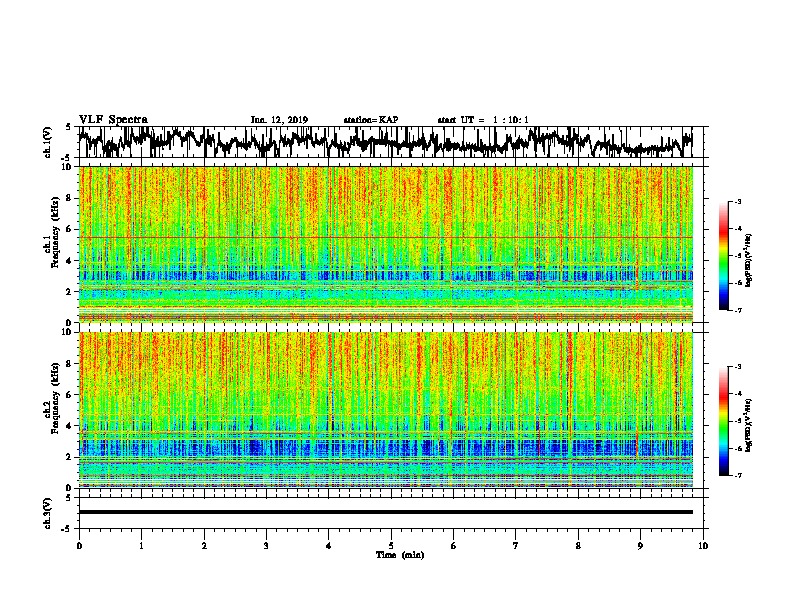Click inside the ch.2 spectrogram panel
The height and width of the screenshot is (612, 792).
tap(385, 410)
